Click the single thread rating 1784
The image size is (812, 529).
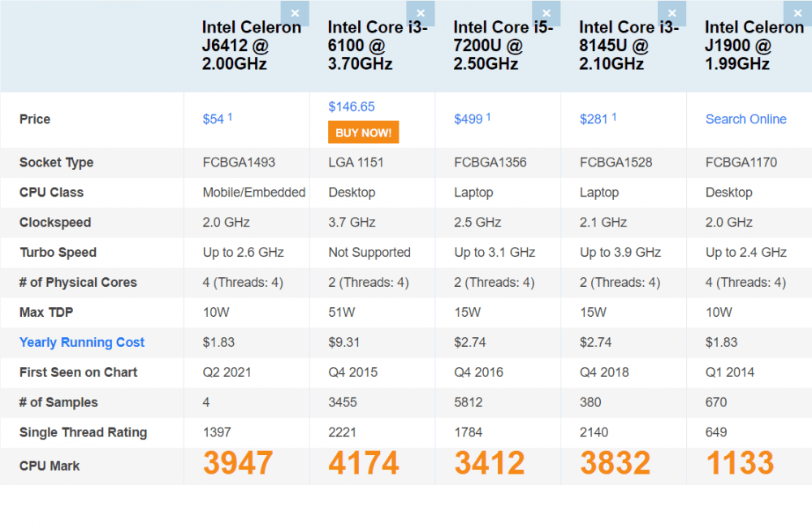[469, 432]
